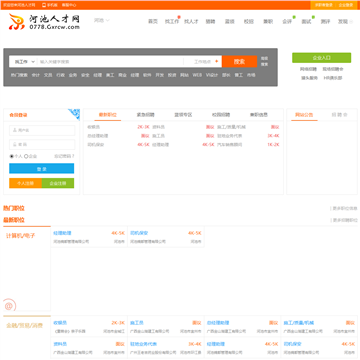This screenshot has height=360, width=360.
Task: Open 测评 in the top navigation
Action: 325,21
